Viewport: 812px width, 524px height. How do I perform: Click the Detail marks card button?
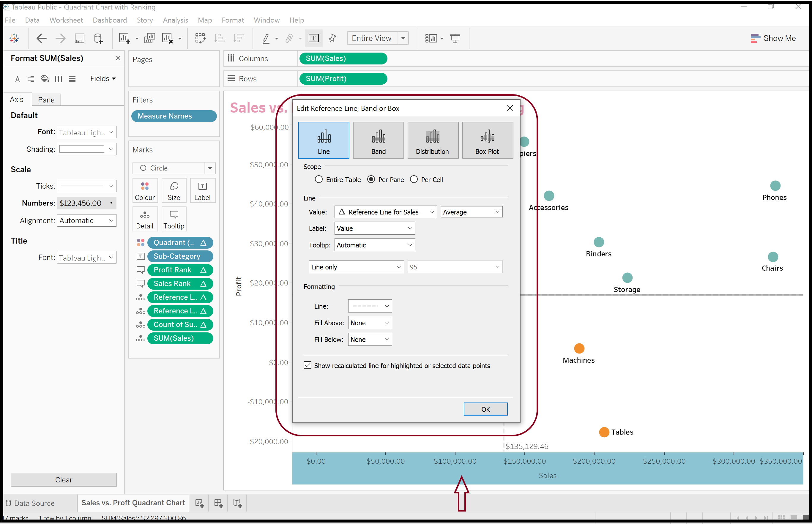pyautogui.click(x=145, y=220)
